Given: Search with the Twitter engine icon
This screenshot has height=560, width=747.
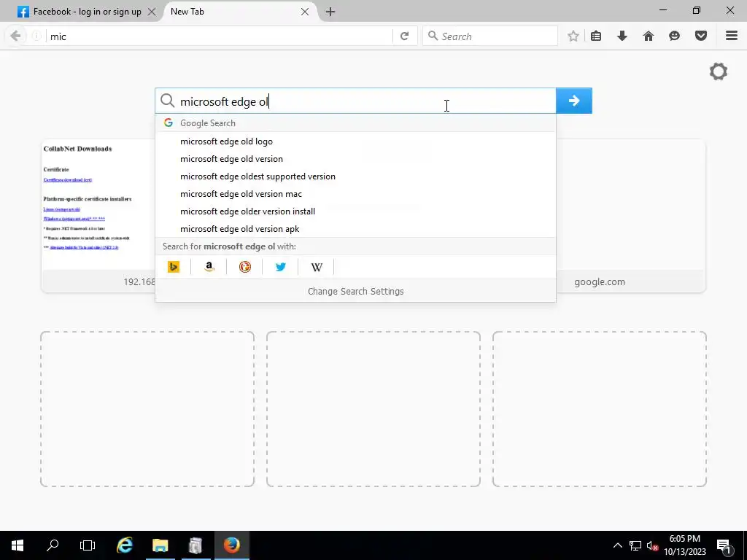Looking at the screenshot, I should pos(281,267).
